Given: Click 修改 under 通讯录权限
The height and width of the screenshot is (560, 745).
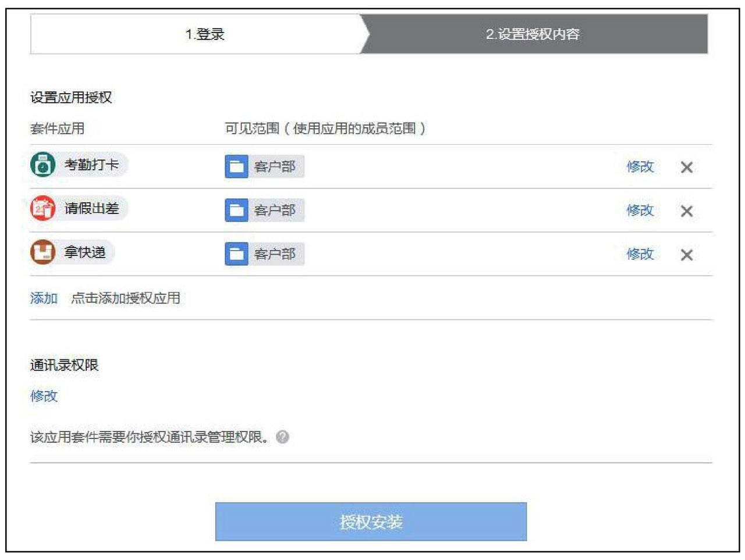Looking at the screenshot, I should (44, 396).
